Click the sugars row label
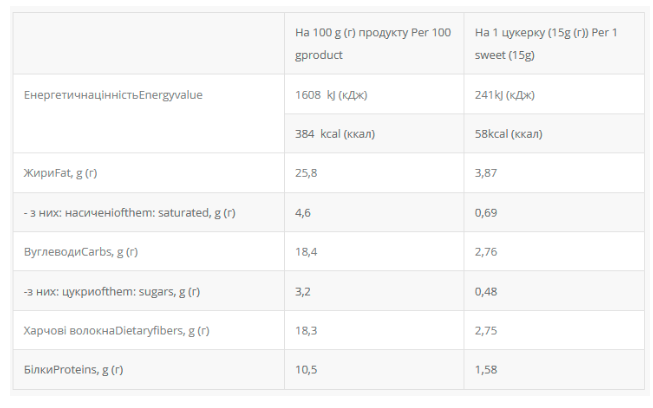Viewport: 653px width, 408px height. tap(111, 291)
